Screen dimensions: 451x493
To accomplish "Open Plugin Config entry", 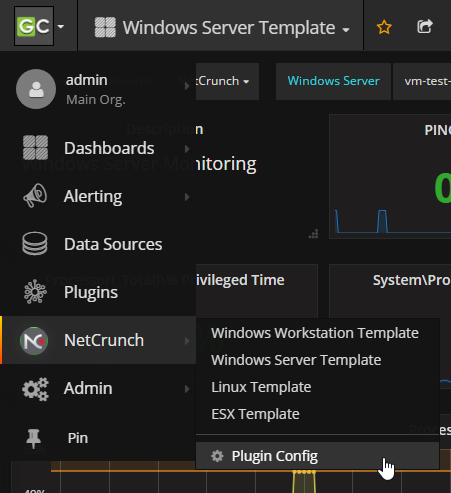I will click(x=317, y=456).
